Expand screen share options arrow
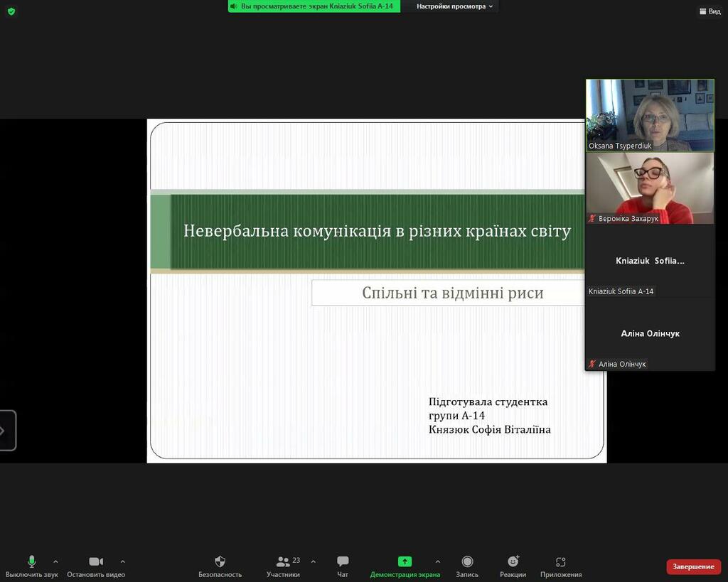 (x=438, y=561)
